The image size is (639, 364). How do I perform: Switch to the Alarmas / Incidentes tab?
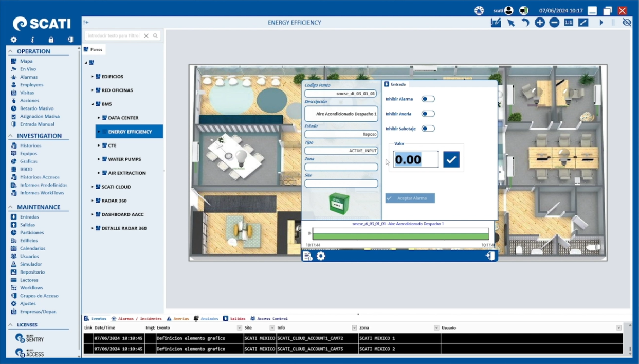[137, 319]
